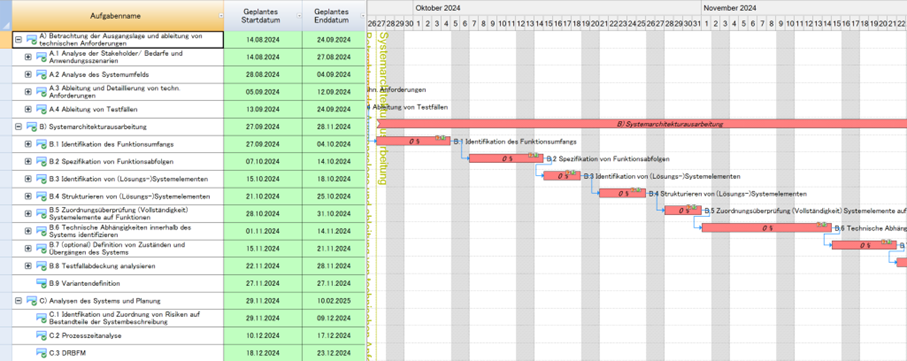907x361 pixels.
Task: Collapse A) Betrachtung der Ausgangslage group
Action: pyautogui.click(x=19, y=40)
